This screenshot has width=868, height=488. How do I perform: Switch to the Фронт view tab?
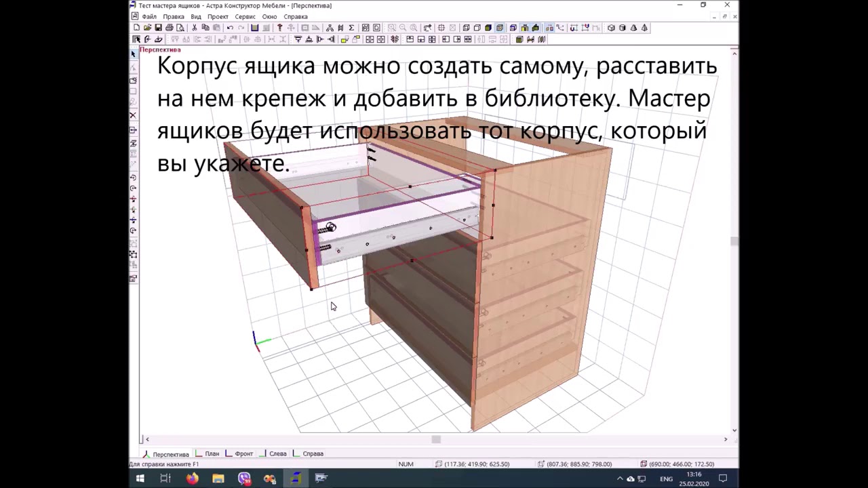point(243,453)
